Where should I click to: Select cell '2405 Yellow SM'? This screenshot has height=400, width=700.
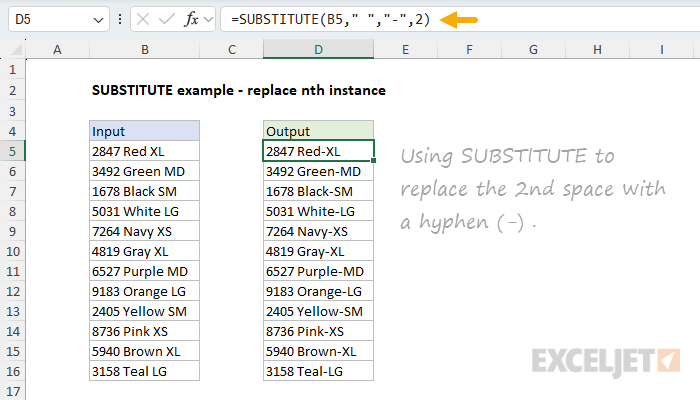145,311
